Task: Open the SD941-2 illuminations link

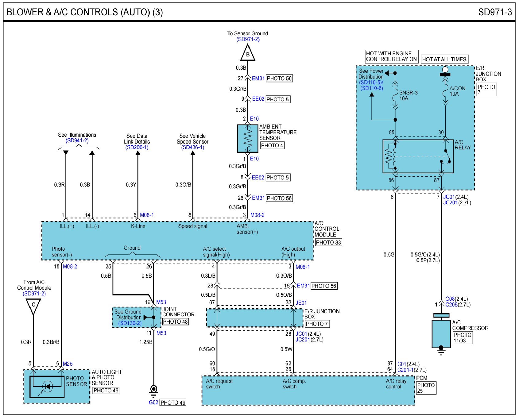Action: 77,141
